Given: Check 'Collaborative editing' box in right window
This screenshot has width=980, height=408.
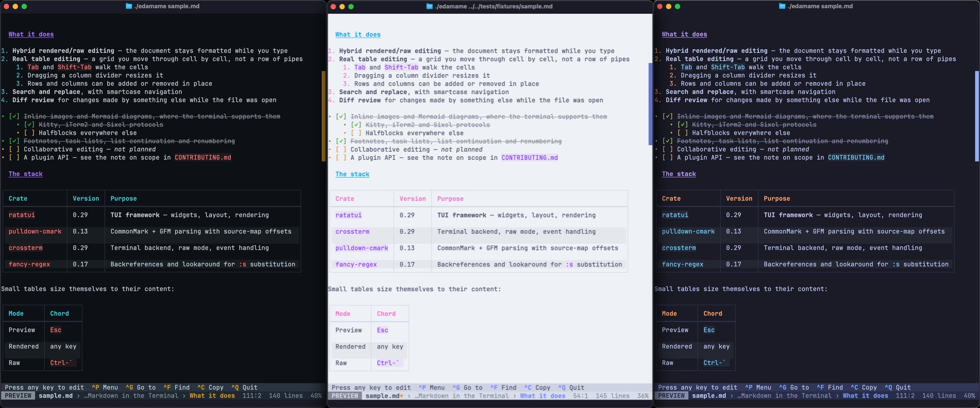Looking at the screenshot, I should (668, 149).
